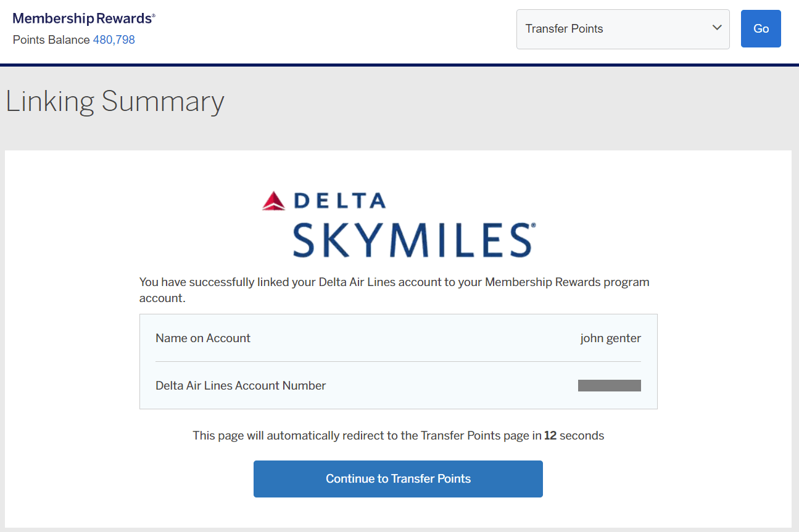Click the Name on Account label
The height and width of the screenshot is (532, 799).
pos(203,338)
